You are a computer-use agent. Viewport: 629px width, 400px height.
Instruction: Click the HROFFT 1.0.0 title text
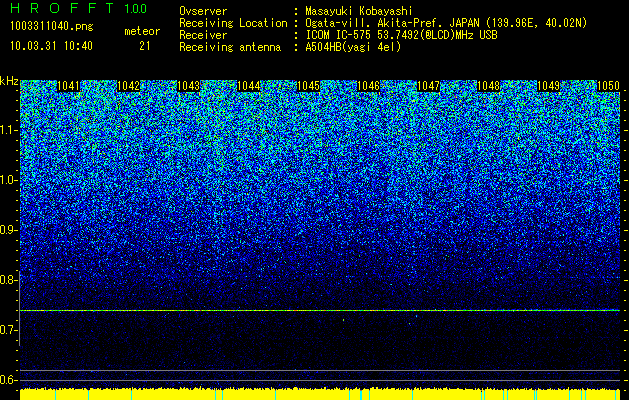79,8
